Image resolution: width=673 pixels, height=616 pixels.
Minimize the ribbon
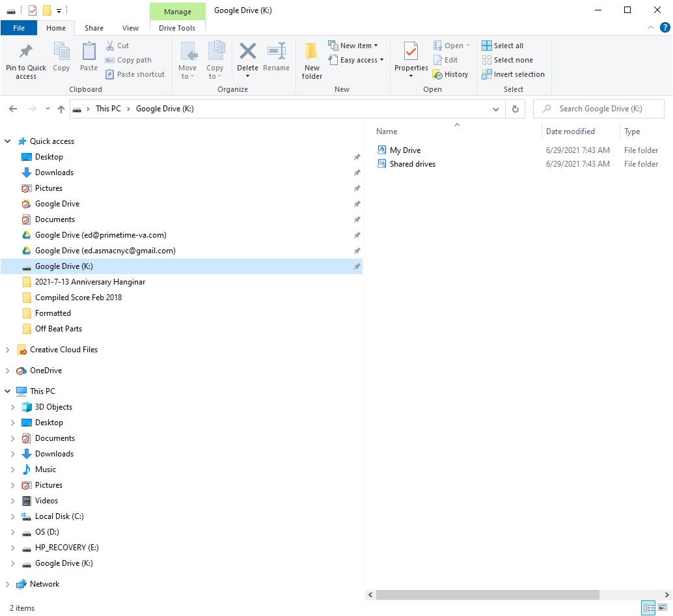pos(651,27)
